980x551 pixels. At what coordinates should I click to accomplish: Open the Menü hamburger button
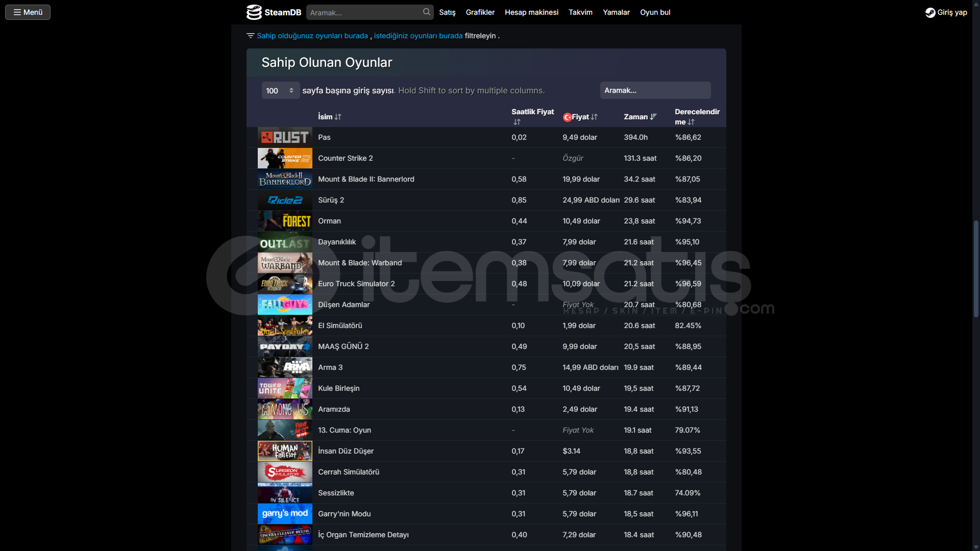(28, 12)
